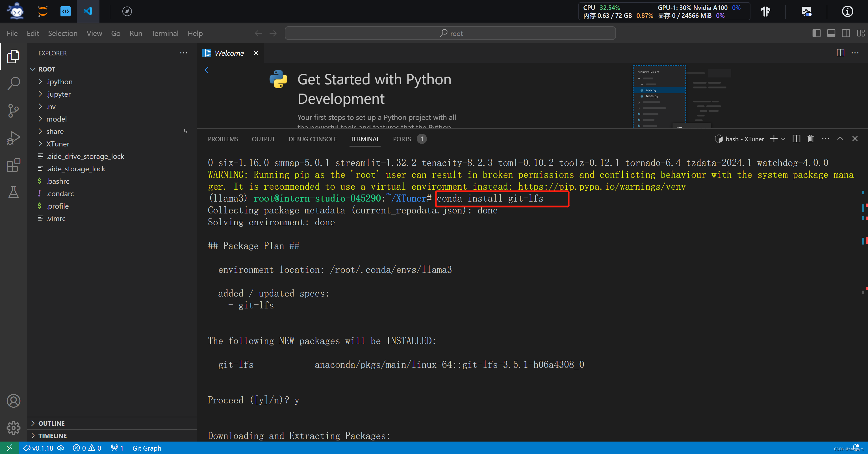This screenshot has width=868, height=454.
Task: Toggle the primary sidebar visibility
Action: pyautogui.click(x=817, y=33)
